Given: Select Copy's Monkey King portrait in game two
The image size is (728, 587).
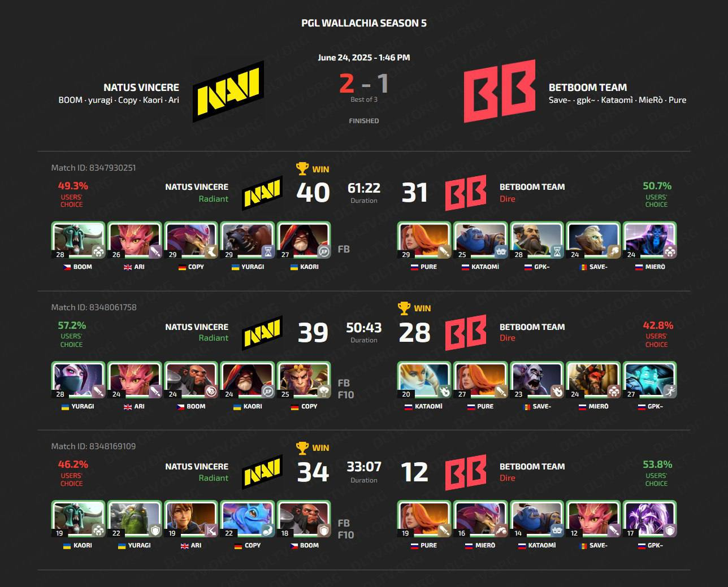Looking at the screenshot, I should [x=304, y=380].
